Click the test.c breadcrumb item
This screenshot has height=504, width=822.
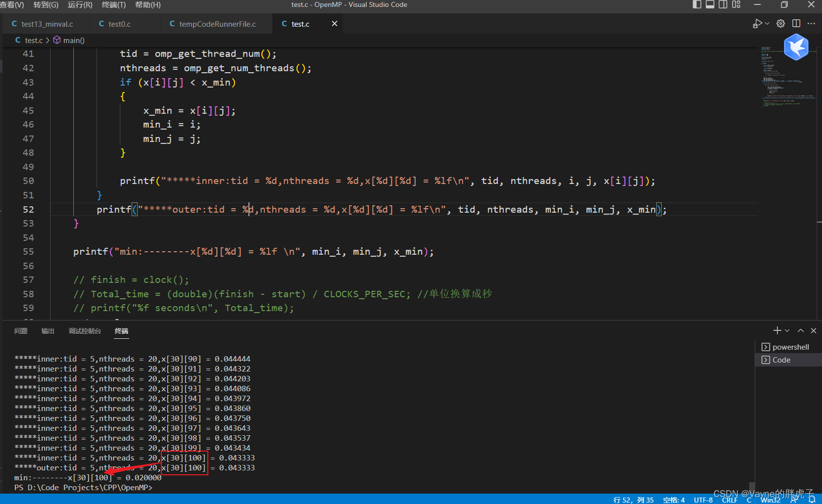click(34, 41)
